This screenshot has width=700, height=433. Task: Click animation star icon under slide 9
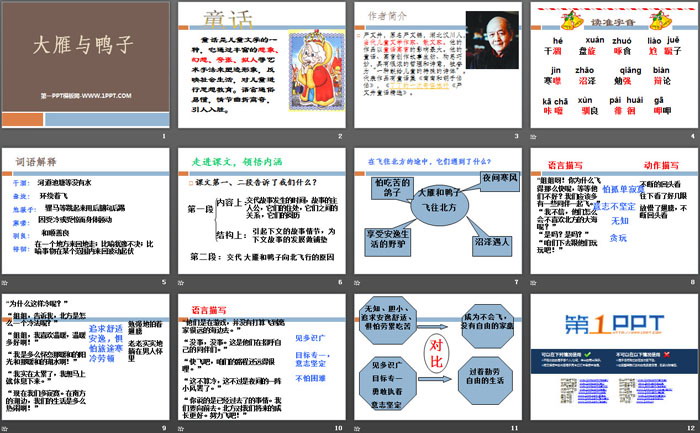tap(5, 428)
